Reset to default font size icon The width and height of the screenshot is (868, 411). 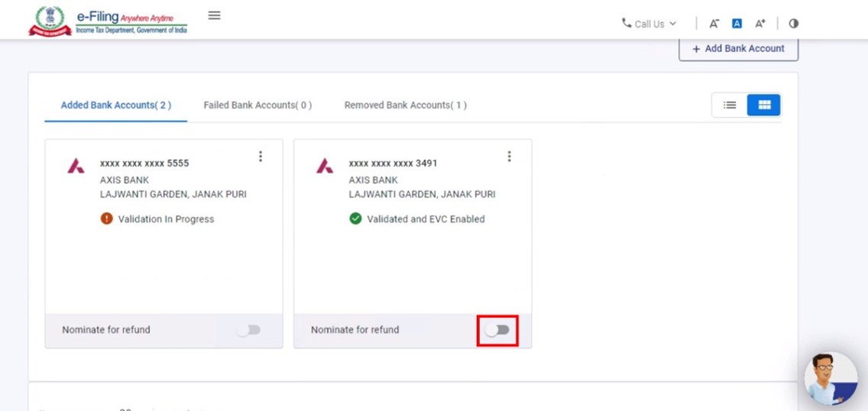tap(737, 24)
